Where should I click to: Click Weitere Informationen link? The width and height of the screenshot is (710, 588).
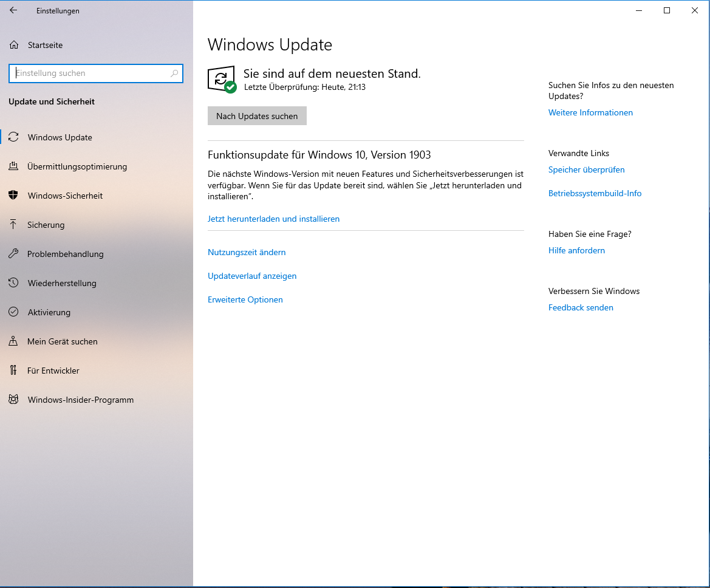pyautogui.click(x=590, y=112)
